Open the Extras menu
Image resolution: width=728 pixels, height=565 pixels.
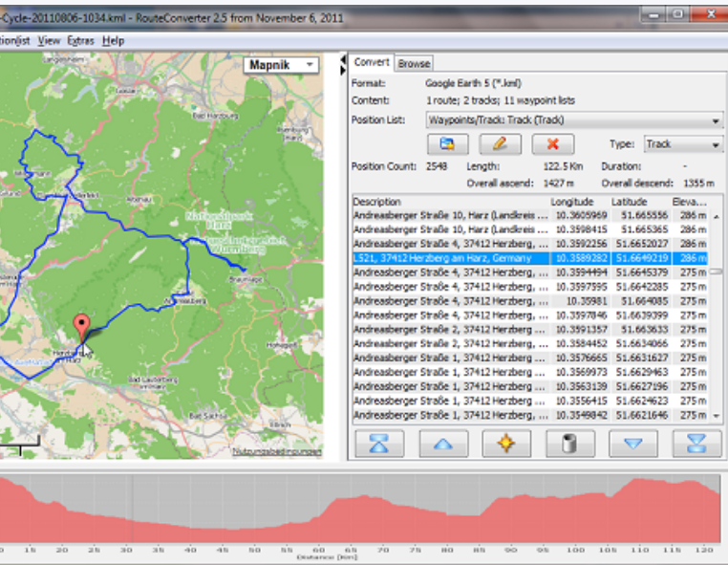coord(79,41)
